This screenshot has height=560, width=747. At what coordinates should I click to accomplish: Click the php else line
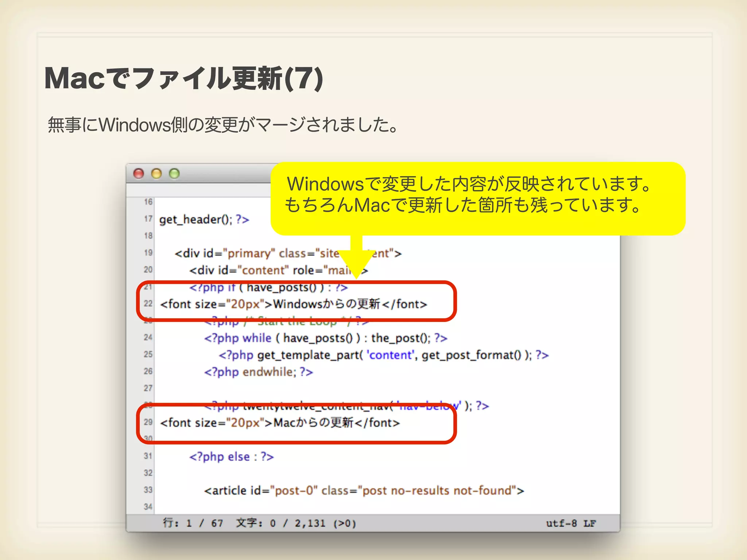pos(231,457)
